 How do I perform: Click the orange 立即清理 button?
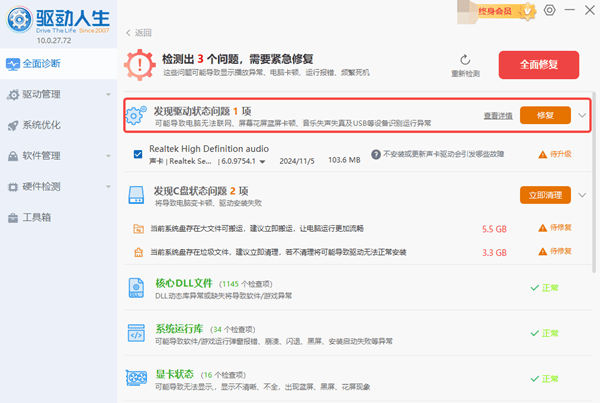[545, 194]
